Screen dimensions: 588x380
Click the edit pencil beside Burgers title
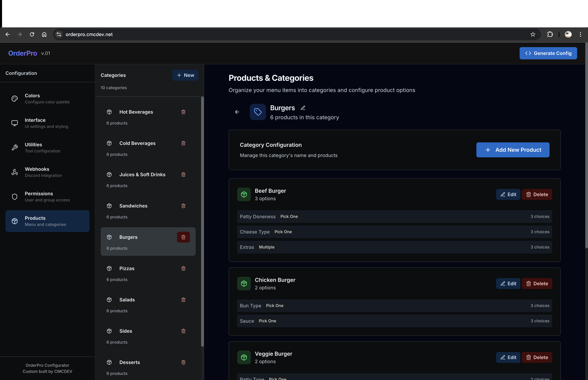click(303, 108)
